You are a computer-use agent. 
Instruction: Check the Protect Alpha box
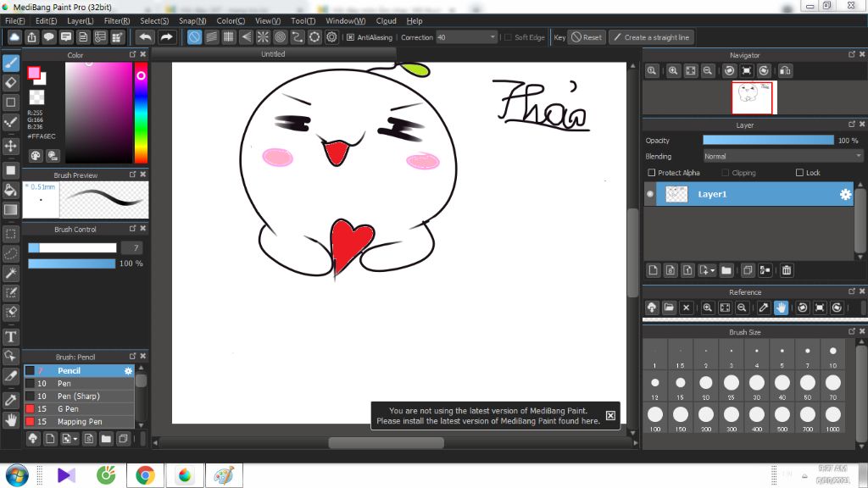[x=652, y=173]
